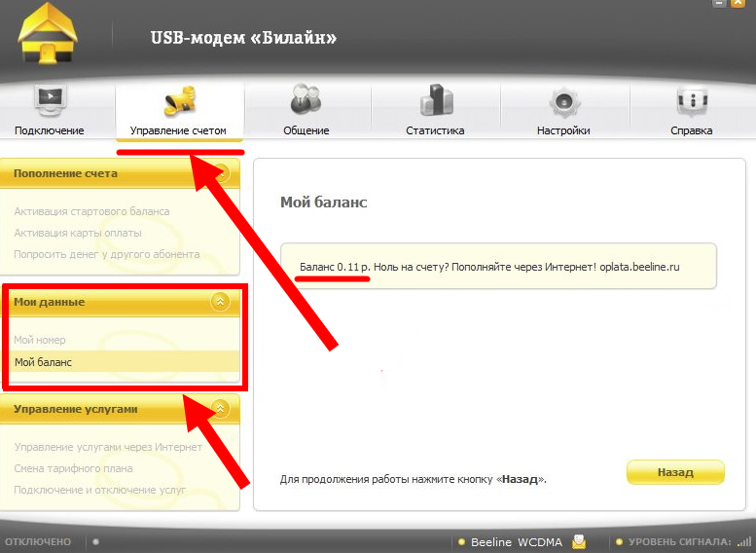Viewport: 756px width, 553px height.
Task: Click the Пополнение счета header title
Action: click(65, 173)
